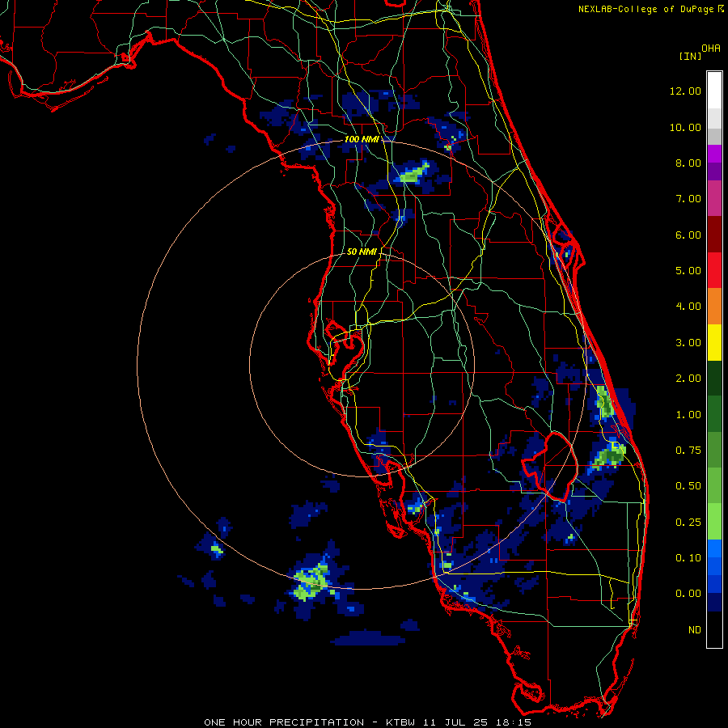Select the 6.00 legend value
728x728 pixels.
tap(688, 235)
